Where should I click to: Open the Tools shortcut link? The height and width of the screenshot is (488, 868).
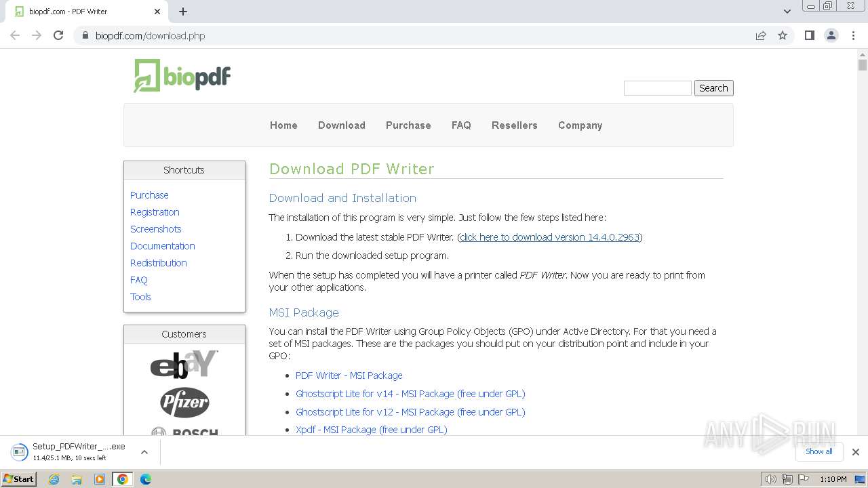140,297
